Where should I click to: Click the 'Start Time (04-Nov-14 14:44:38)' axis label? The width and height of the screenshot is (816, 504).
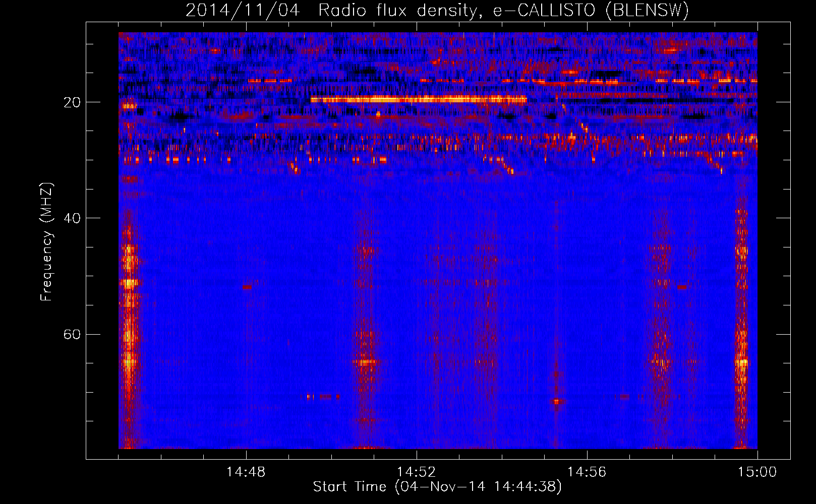click(437, 487)
